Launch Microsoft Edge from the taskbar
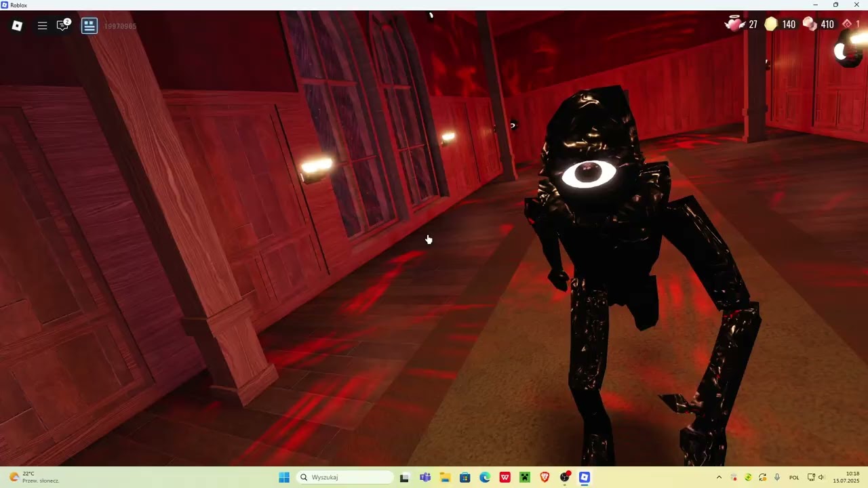The width and height of the screenshot is (868, 488). tap(485, 477)
